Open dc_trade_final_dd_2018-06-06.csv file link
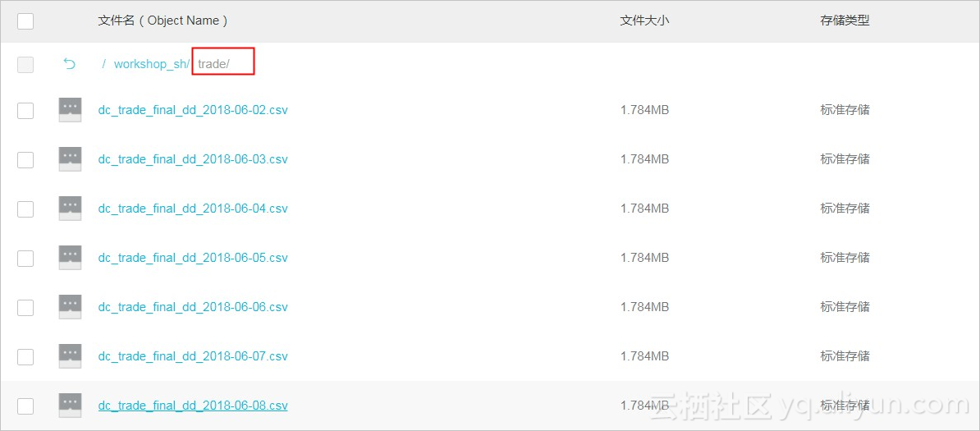Image resolution: width=980 pixels, height=431 pixels. coord(193,306)
